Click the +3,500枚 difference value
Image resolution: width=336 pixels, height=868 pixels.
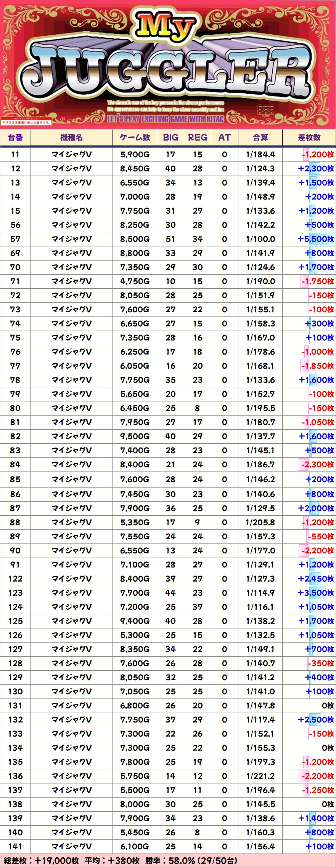(x=316, y=593)
